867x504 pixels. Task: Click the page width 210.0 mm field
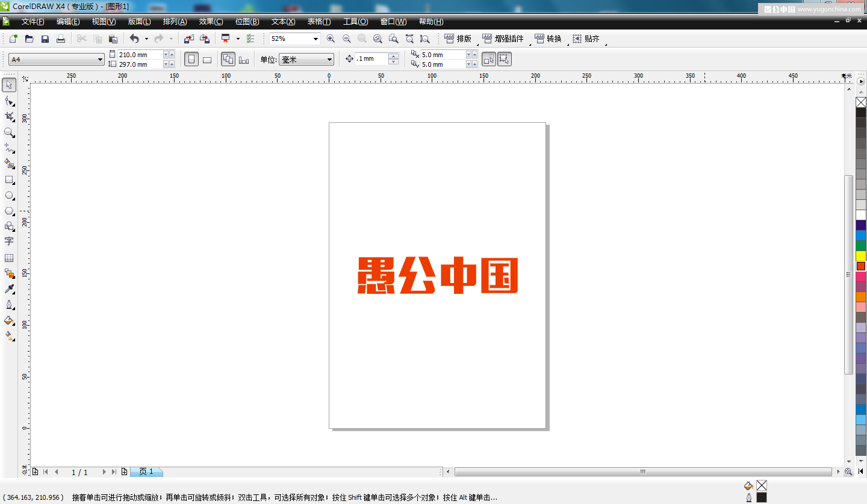[140, 55]
